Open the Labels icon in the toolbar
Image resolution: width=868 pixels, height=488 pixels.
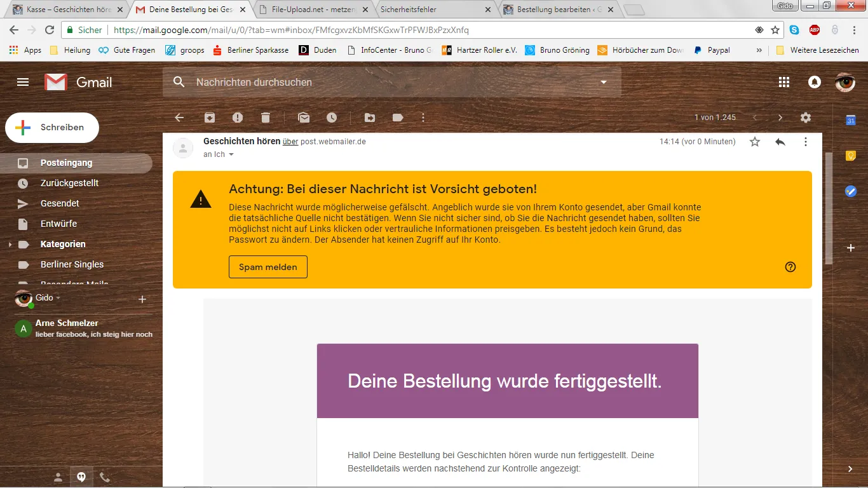(398, 118)
